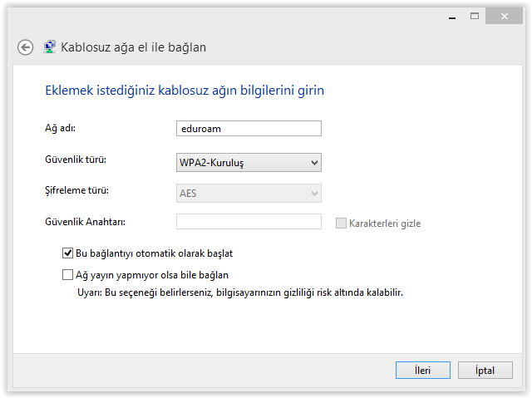
Task: Proceed with the İleri button
Action: click(423, 371)
